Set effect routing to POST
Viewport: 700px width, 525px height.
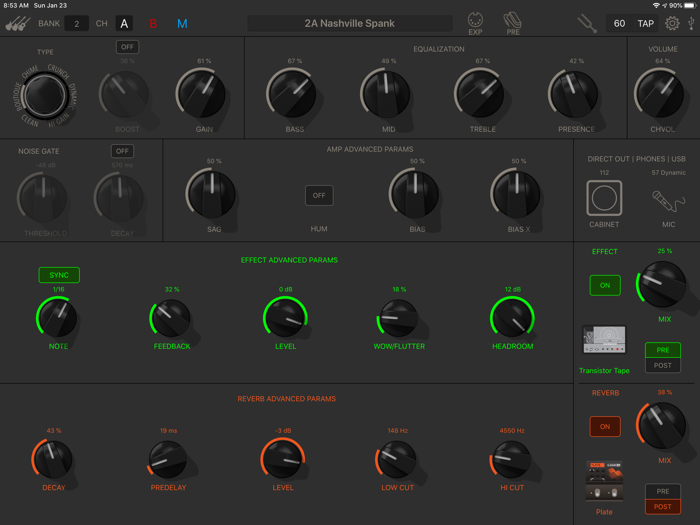coord(662,365)
